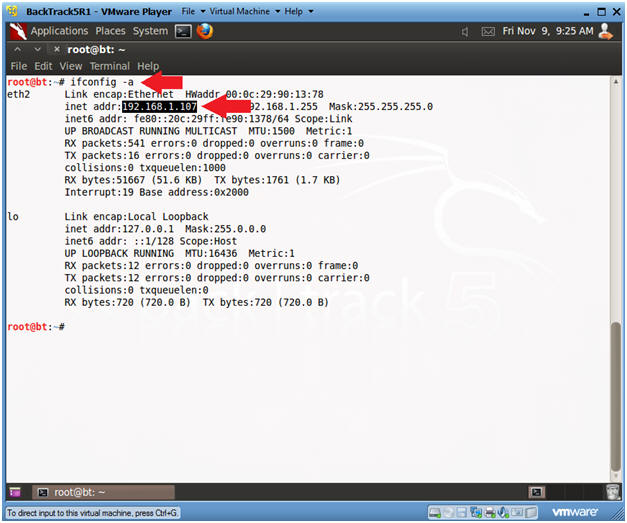The height and width of the screenshot is (523, 627).
Task: Open the System menu
Action: [150, 31]
